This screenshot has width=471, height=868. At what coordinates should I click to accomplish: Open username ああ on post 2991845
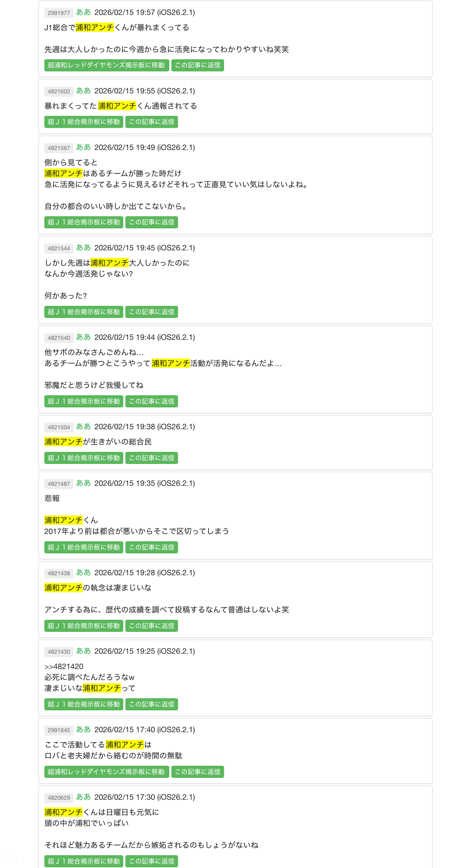(x=83, y=730)
